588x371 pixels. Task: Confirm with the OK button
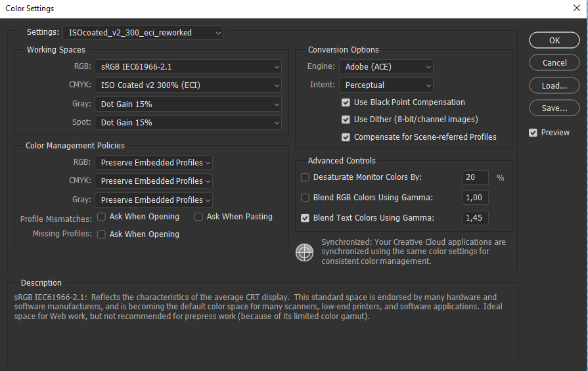554,40
